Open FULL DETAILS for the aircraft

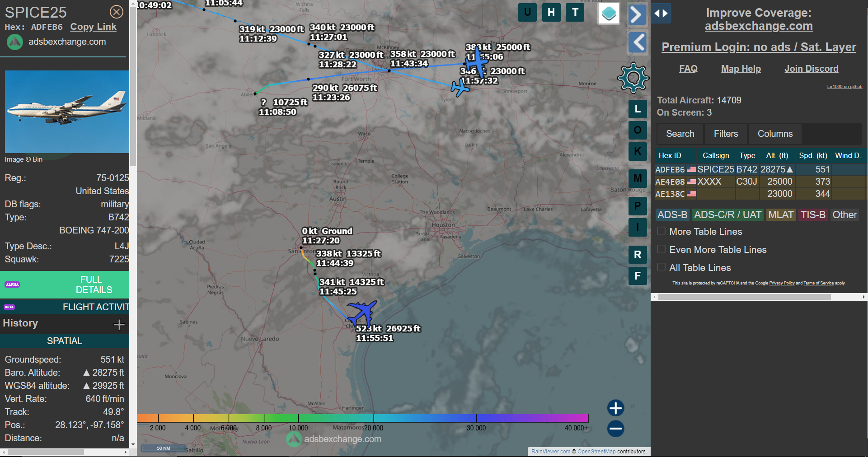65,284
